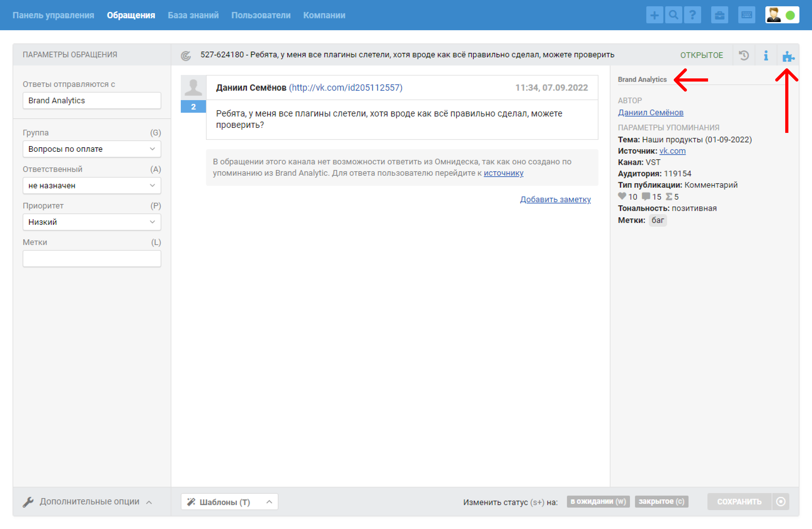Click the briefcase icon in the top bar
Screen dimensions: 812x529
point(719,15)
